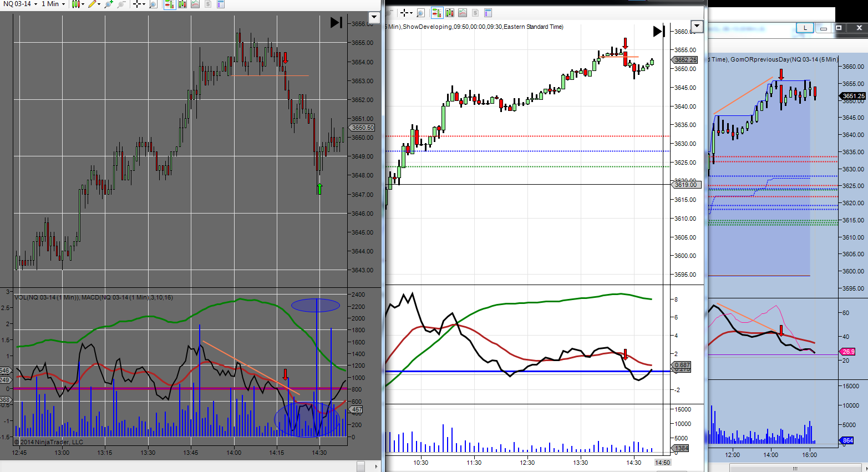Click the zoom in icon in 1 Min chart toolbar

[x=109, y=4]
